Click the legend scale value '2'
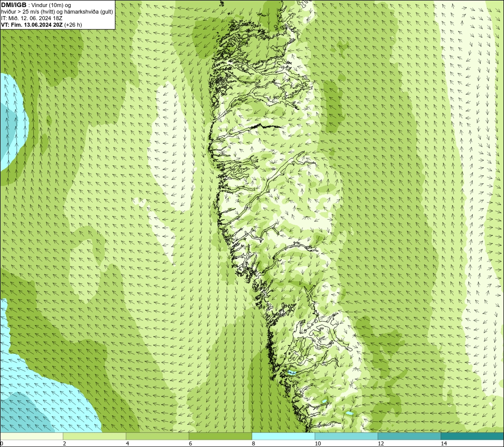504x447 pixels. point(65,443)
